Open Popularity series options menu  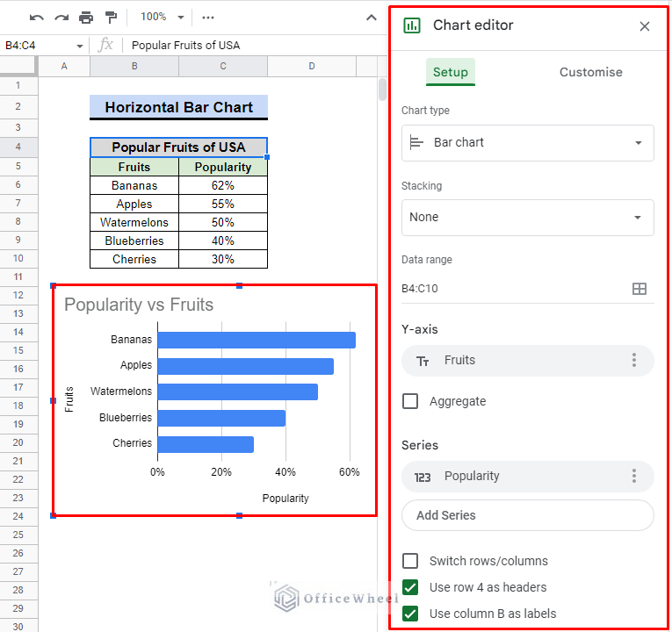coord(634,476)
